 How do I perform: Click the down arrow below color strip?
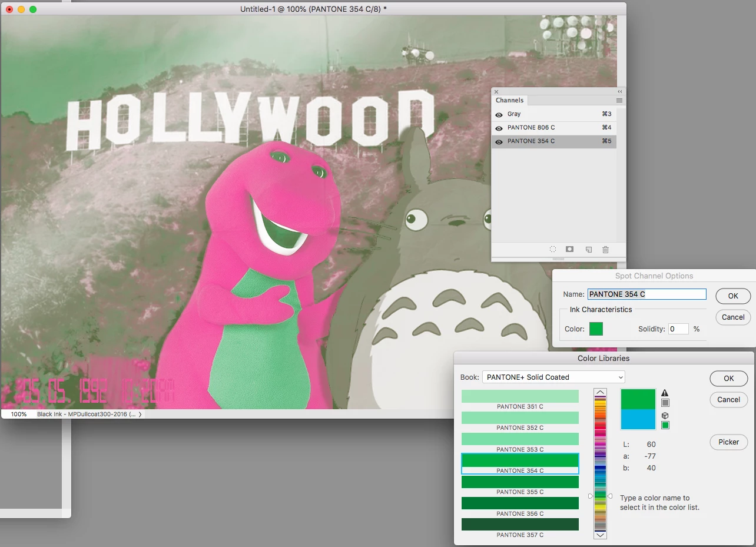(x=600, y=535)
